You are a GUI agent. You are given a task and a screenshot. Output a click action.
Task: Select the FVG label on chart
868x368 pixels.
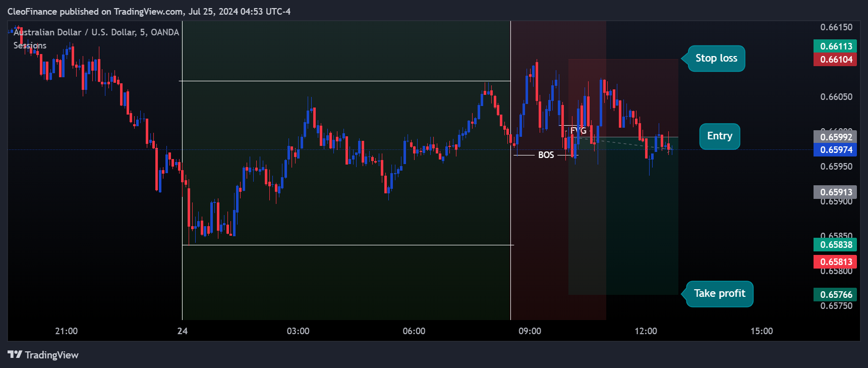pos(578,131)
